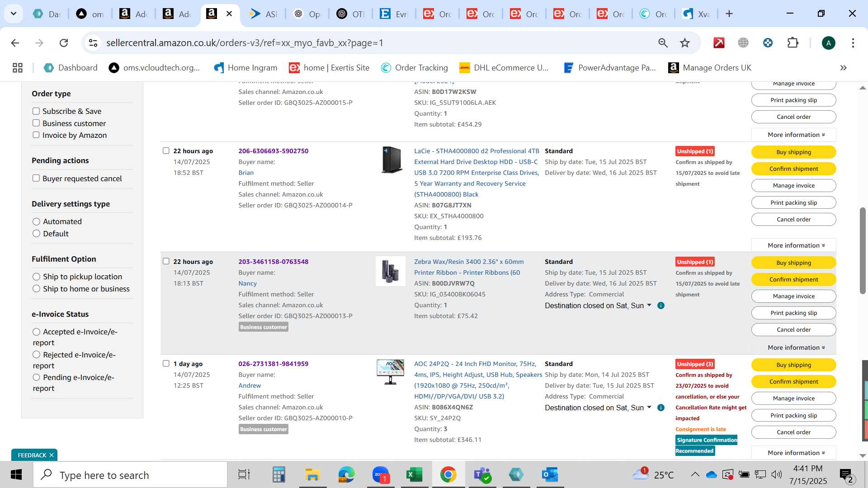Expand More information for Zebra ribbon order

[793, 347]
